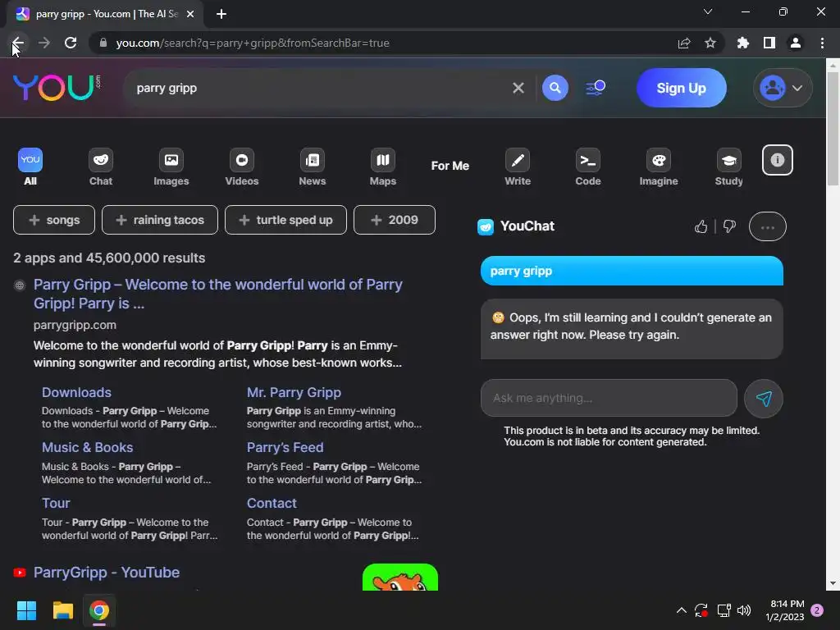Show hidden system tray icons

coord(682,610)
